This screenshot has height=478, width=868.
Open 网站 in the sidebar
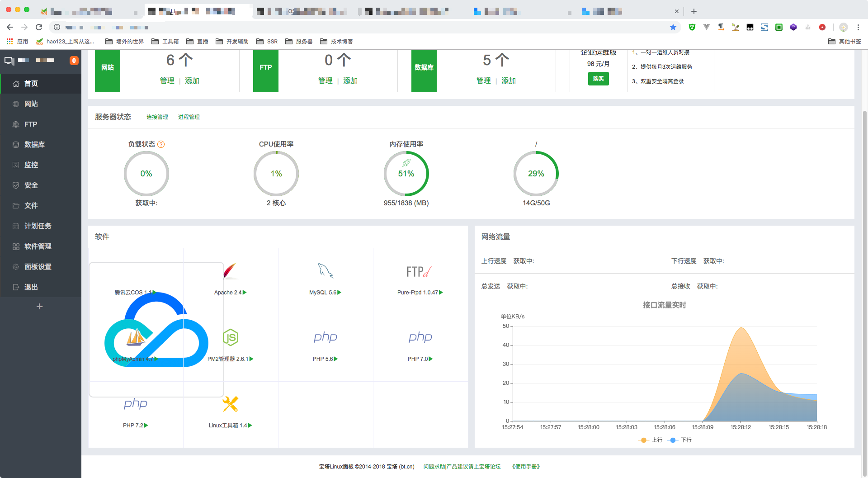[x=41, y=104]
